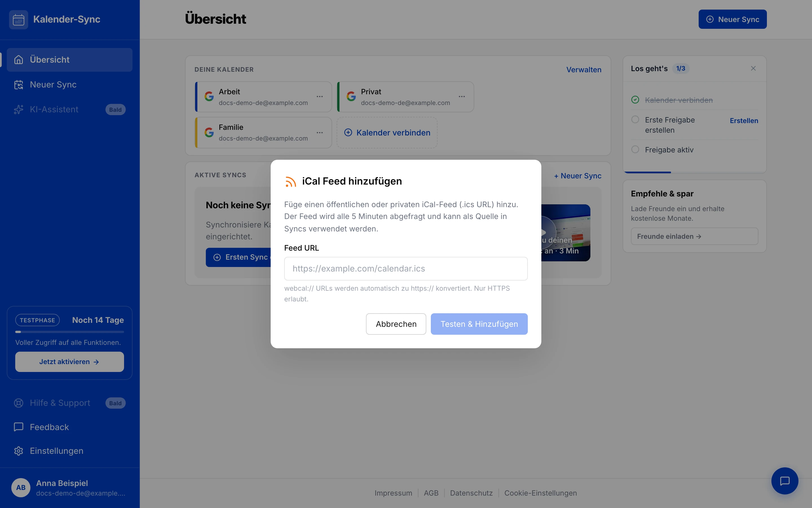Click the Neuer Sync calendar icon in sidebar
The width and height of the screenshot is (812, 508).
18,84
